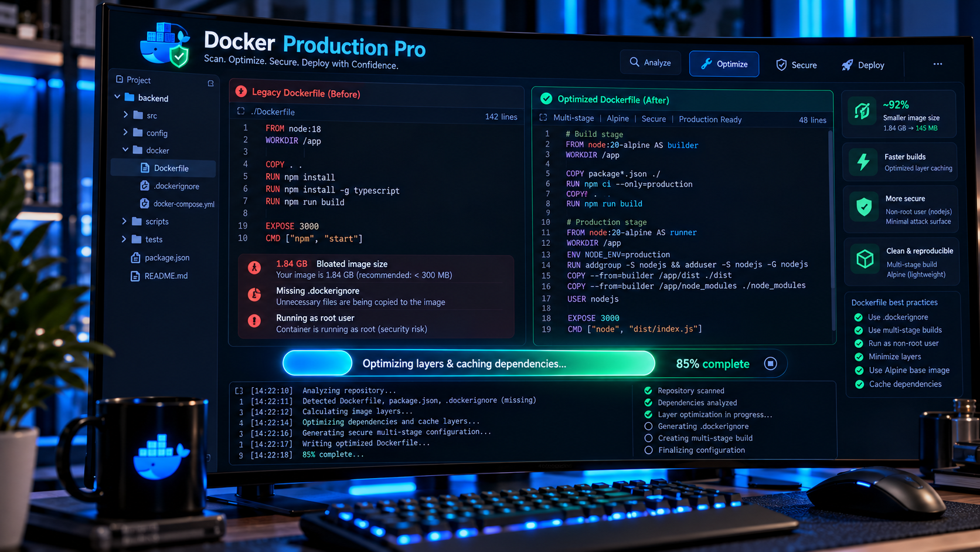Click the Missing .dockerignore warning icon
This screenshot has height=552, width=980.
(x=254, y=294)
